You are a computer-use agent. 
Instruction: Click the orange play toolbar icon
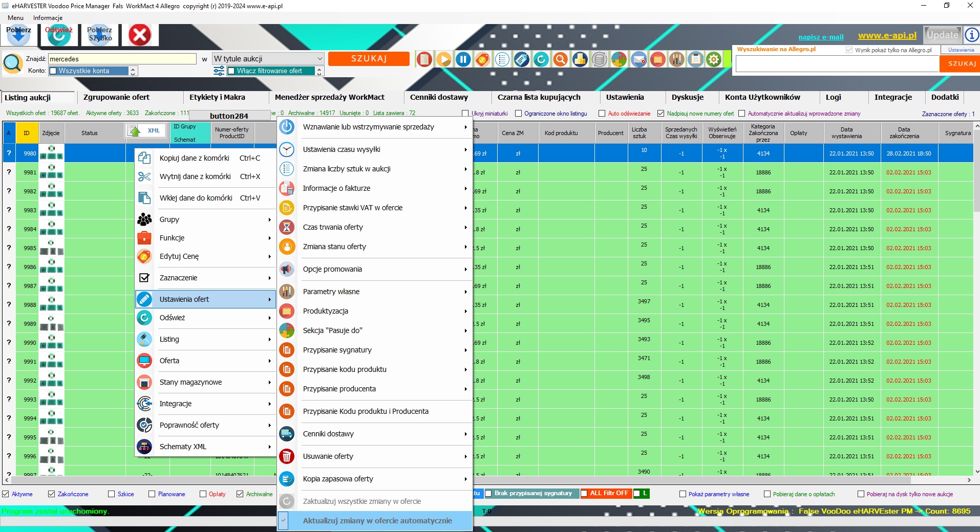[444, 59]
